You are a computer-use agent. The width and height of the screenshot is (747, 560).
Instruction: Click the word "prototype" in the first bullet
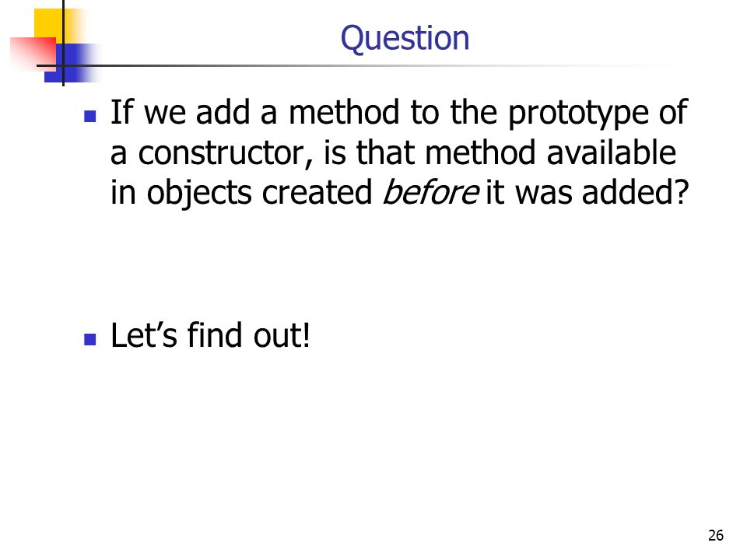(578, 114)
